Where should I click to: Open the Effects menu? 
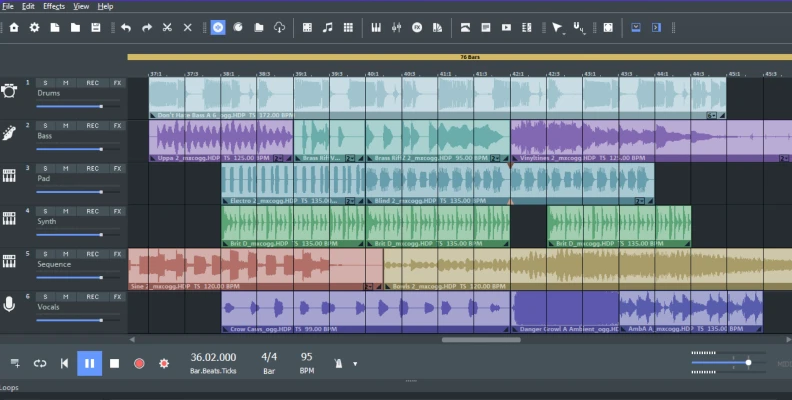(54, 6)
